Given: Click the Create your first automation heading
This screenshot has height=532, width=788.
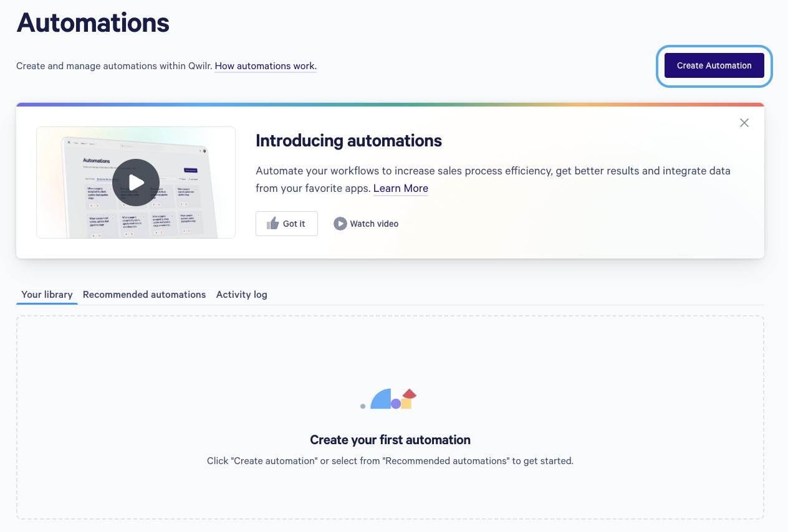Looking at the screenshot, I should [390, 440].
